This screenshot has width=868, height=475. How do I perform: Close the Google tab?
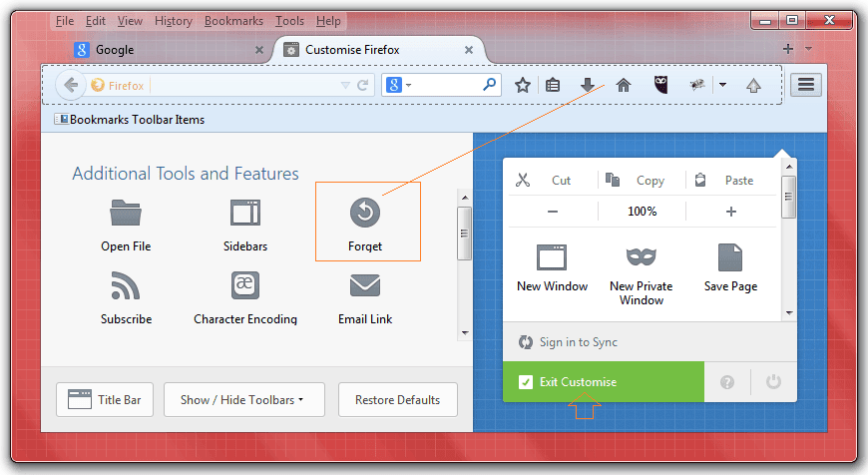[x=259, y=50]
